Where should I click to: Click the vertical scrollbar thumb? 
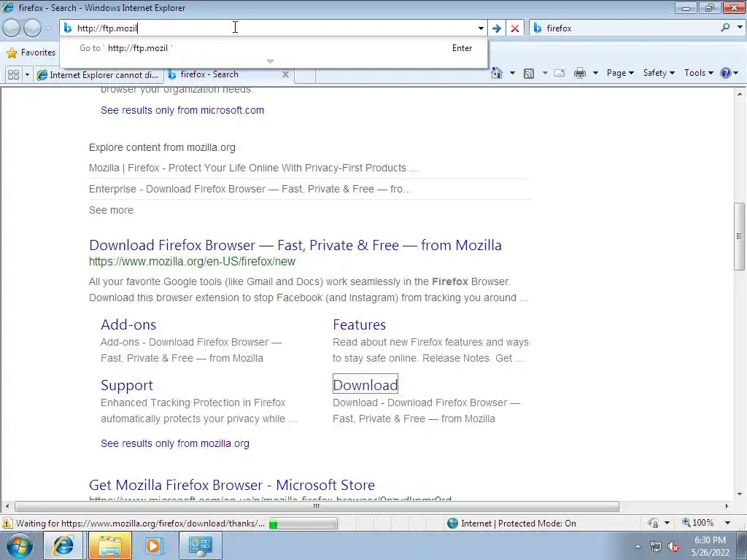(x=740, y=237)
